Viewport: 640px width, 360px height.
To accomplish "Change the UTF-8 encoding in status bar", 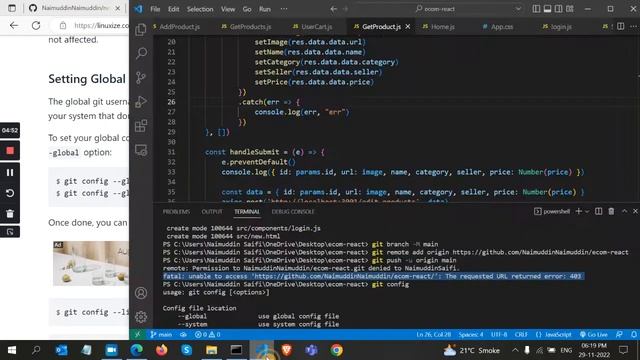I will point(499,334).
